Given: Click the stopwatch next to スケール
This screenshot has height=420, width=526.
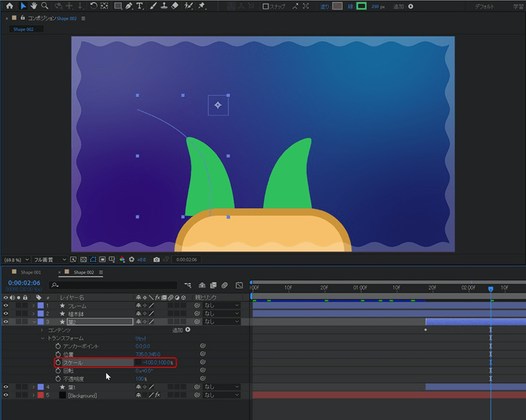Looking at the screenshot, I should click(58, 363).
